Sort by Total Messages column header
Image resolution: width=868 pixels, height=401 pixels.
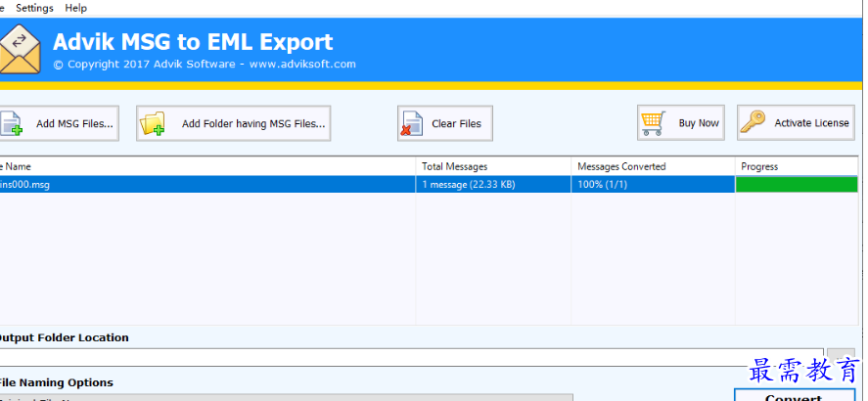(x=493, y=166)
